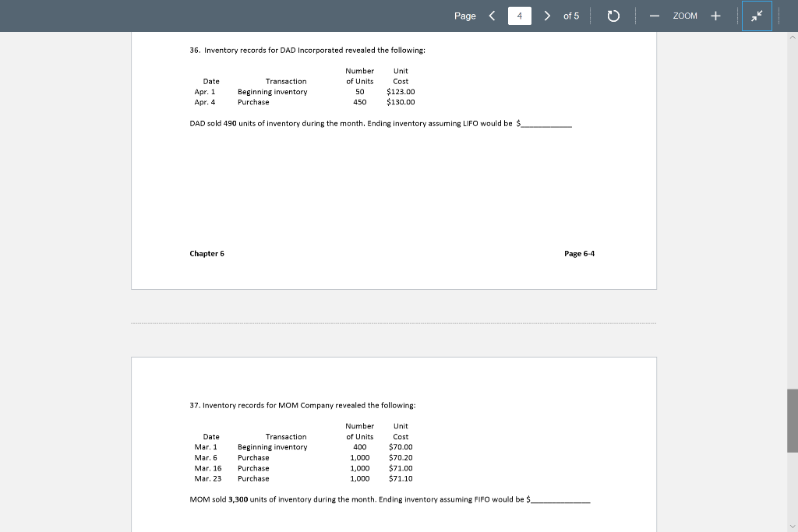
Task: Click the scrollbar down arrow
Action: pos(793,527)
